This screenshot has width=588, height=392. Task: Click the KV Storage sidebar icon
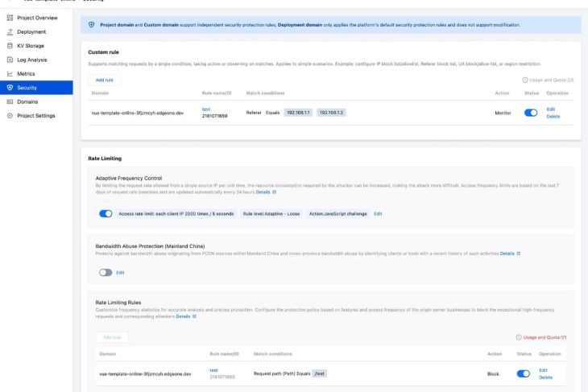10,45
